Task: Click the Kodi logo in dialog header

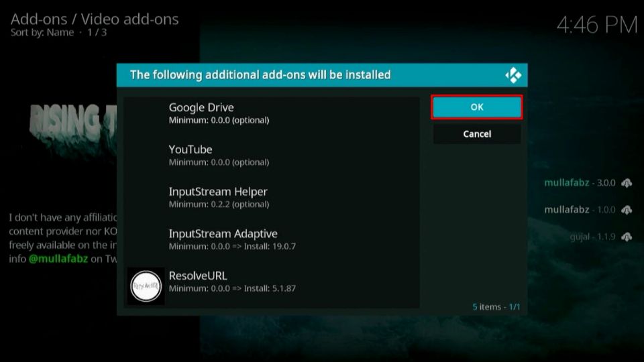Action: tap(513, 75)
